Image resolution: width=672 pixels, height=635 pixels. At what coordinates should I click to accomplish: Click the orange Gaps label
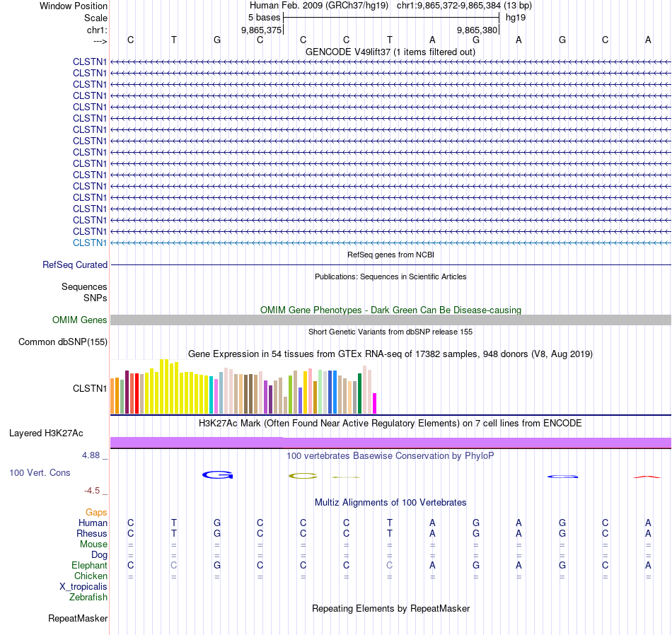[x=96, y=513]
